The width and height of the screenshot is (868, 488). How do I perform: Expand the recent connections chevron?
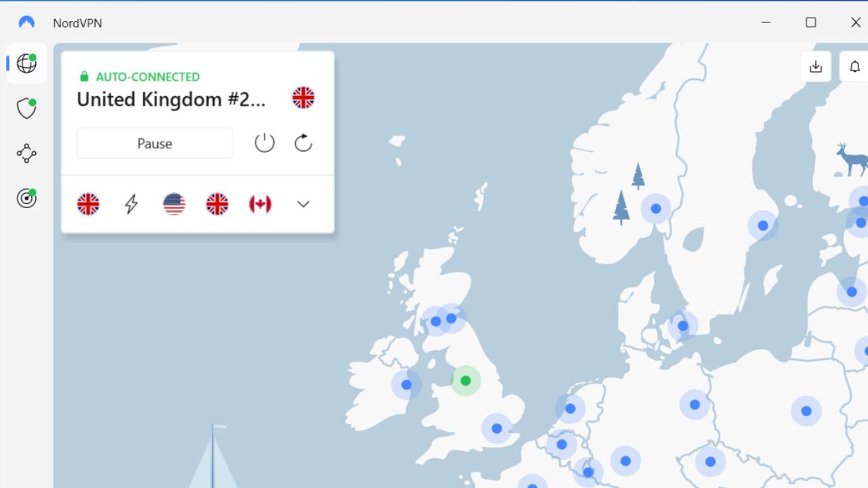coord(303,204)
